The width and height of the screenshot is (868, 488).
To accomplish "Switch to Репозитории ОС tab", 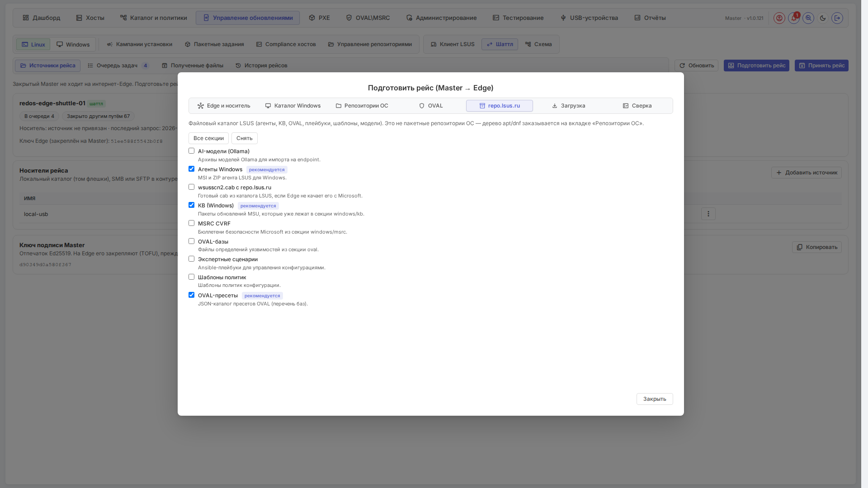I will tap(362, 106).
